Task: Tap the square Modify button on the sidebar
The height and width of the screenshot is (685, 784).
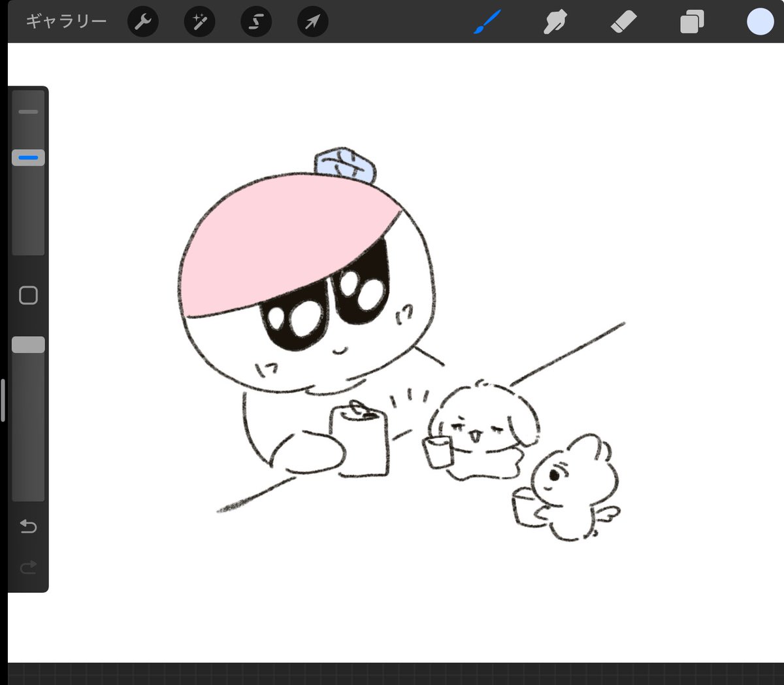Action: coord(28,295)
